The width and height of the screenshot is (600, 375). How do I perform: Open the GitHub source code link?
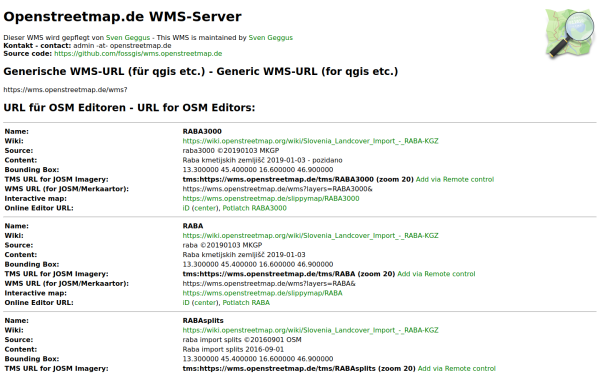coord(138,54)
